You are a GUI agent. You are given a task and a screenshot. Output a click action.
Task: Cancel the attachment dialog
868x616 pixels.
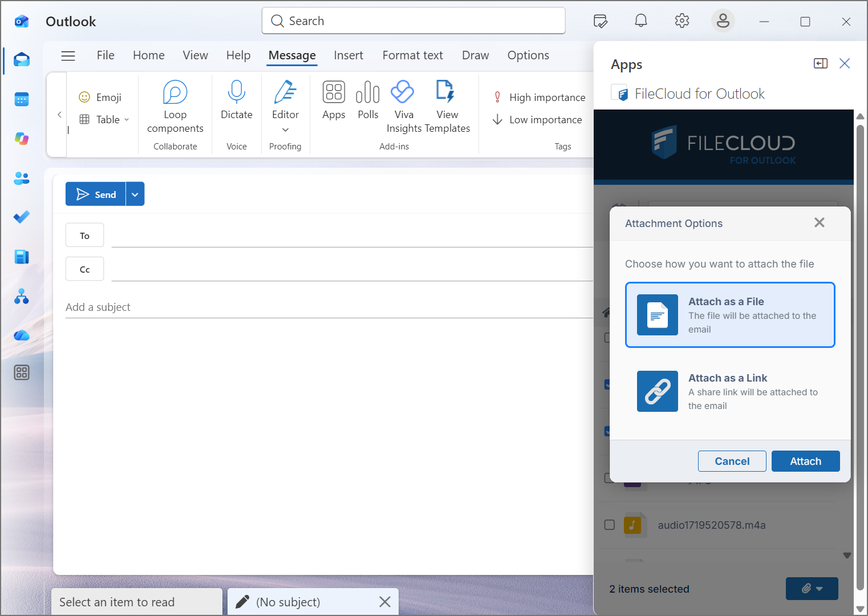coord(732,461)
